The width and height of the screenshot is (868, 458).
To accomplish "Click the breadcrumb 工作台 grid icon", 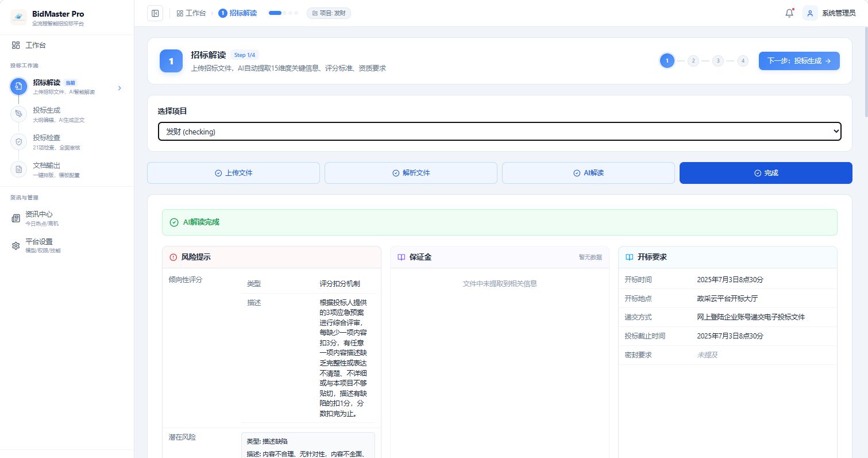I will [180, 13].
